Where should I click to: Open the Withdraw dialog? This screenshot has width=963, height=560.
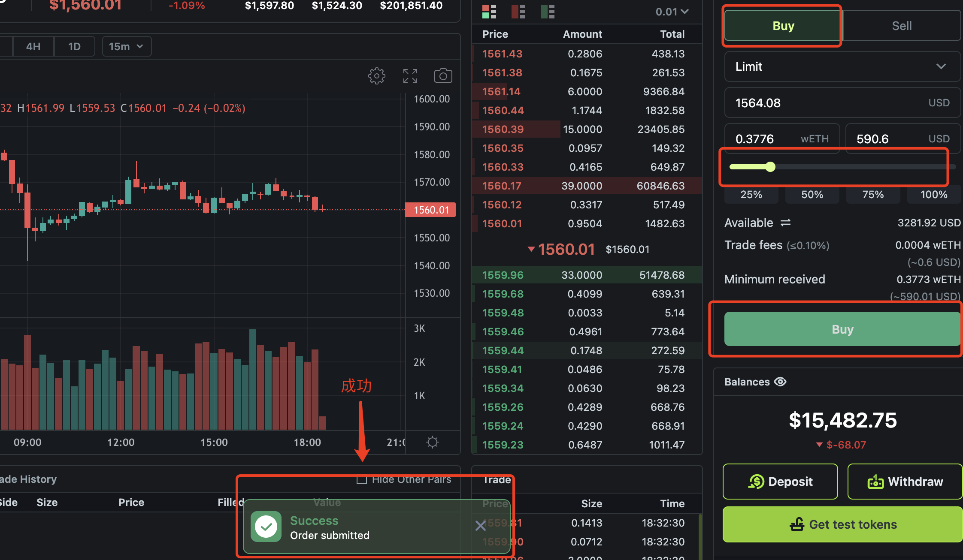pos(905,482)
